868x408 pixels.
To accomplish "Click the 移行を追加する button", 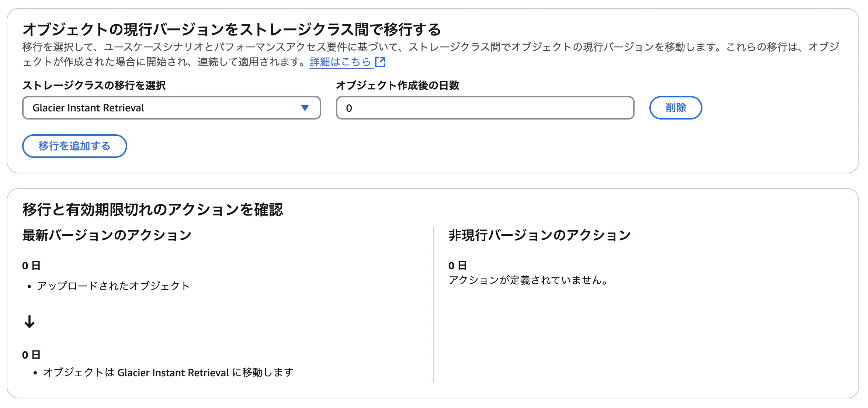I will point(74,146).
